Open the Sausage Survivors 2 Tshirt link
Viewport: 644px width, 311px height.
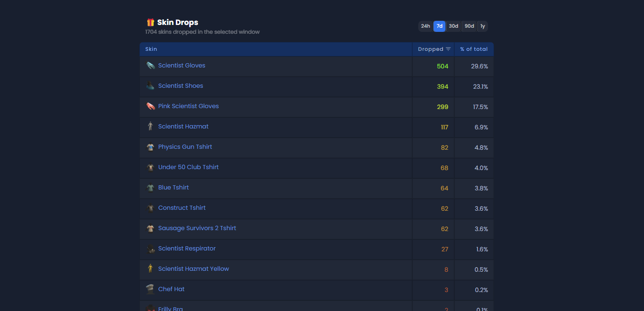[197, 228]
